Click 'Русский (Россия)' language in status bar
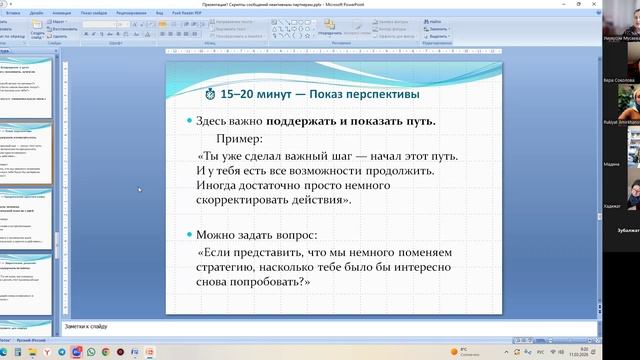Image resolution: width=640 pixels, height=360 pixels. click(x=31, y=340)
